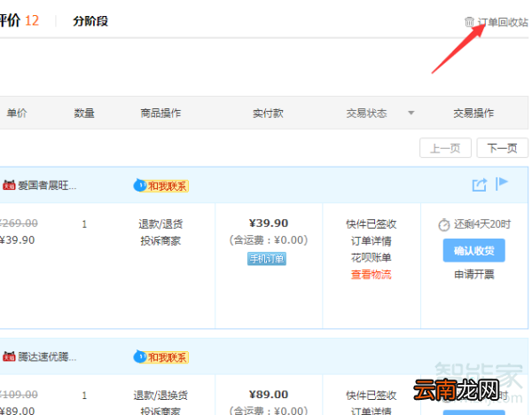Click 快件已签收 status of ¥39.90 order

372,224
